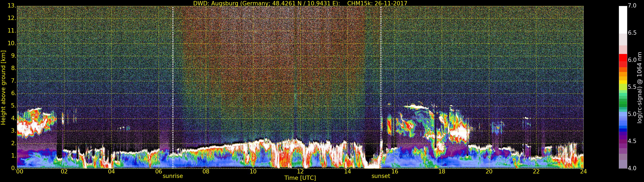
Task: Click the 12 hour tick on time axis
Action: pos(300,172)
